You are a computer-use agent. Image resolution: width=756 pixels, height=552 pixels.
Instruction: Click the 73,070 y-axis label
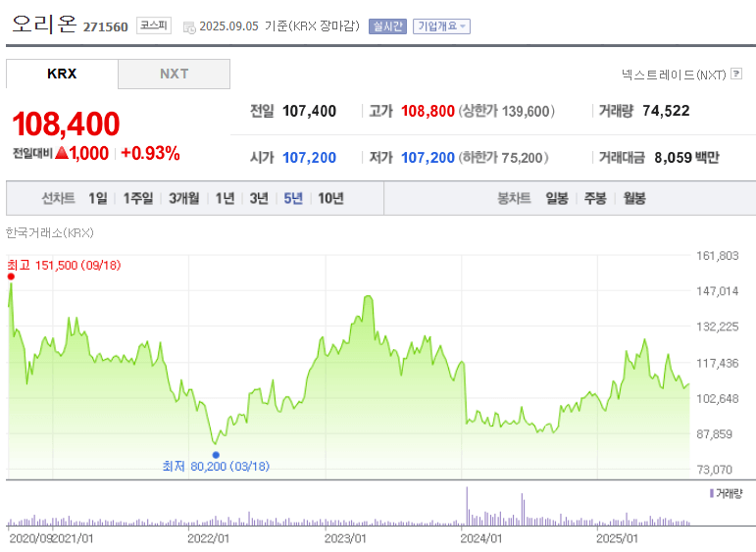tap(715, 470)
